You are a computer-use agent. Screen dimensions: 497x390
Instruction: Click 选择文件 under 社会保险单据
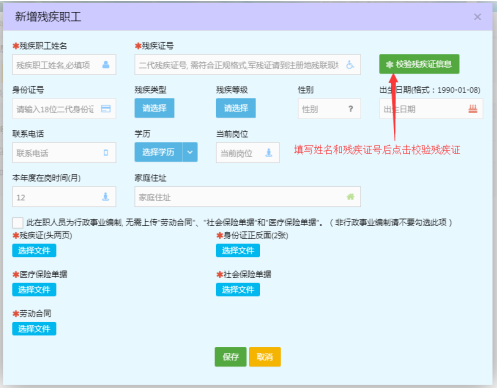pos(238,289)
